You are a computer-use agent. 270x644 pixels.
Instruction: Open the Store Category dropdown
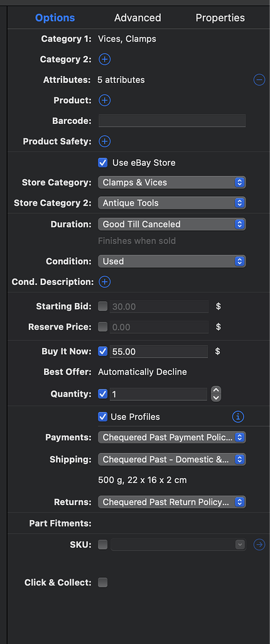pos(171,182)
